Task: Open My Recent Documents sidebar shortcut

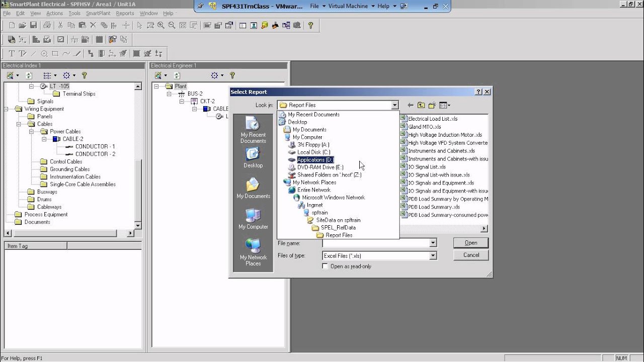Action: coord(253,130)
